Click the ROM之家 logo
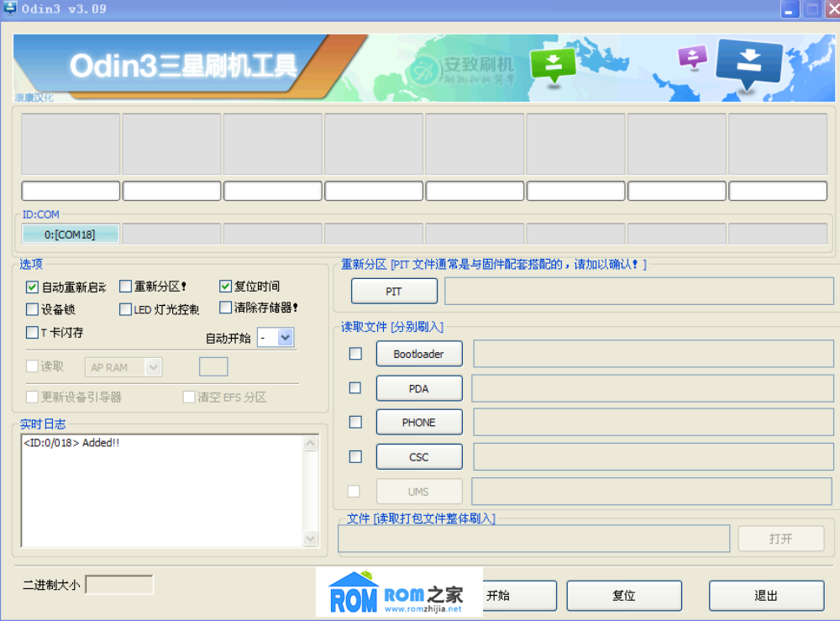Image resolution: width=840 pixels, height=621 pixels. [x=399, y=592]
